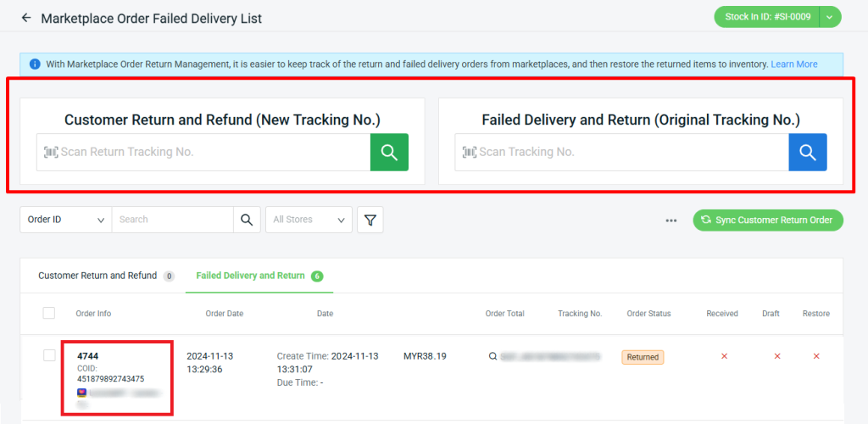Screen dimensions: 868x424
Task: Select the Failed Delivery and Return tab
Action: (250, 276)
